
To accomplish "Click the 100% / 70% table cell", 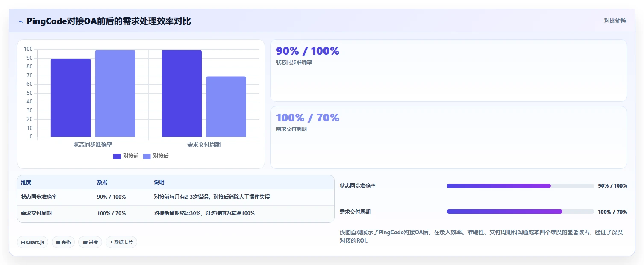I will point(112,213).
